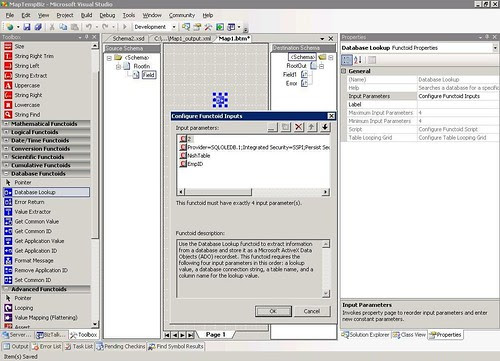Open the Solution Explorer tab
The height and width of the screenshot is (361, 500).
[x=365, y=335]
